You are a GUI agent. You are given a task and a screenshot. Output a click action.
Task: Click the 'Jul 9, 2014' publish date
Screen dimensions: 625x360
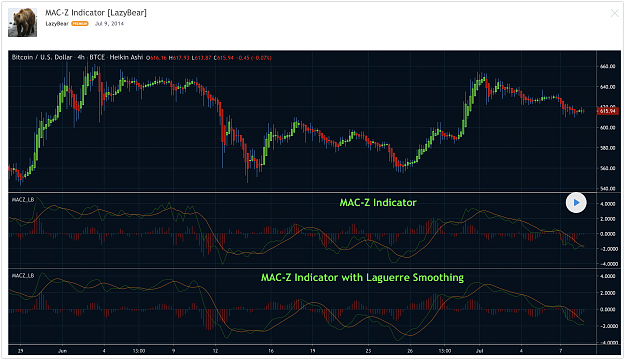109,24
